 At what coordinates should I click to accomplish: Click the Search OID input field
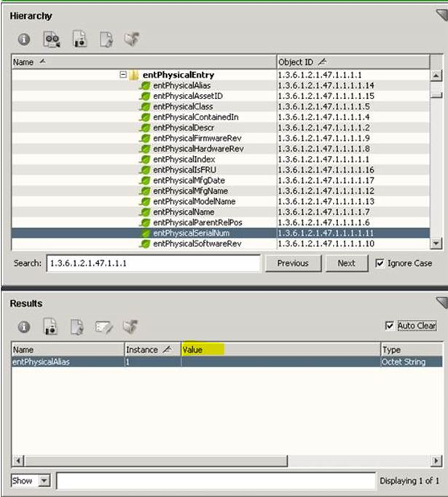pyautogui.click(x=154, y=263)
